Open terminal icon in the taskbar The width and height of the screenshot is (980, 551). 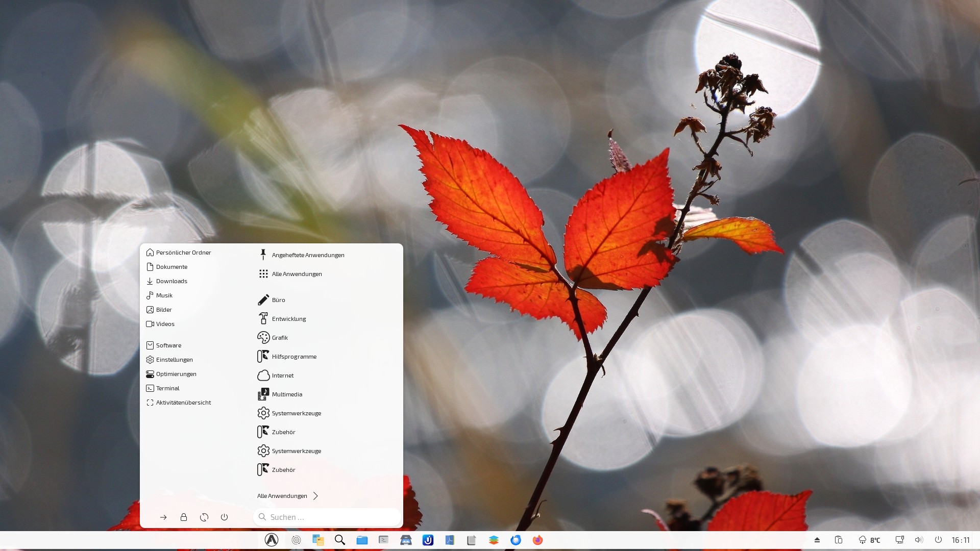(x=384, y=540)
